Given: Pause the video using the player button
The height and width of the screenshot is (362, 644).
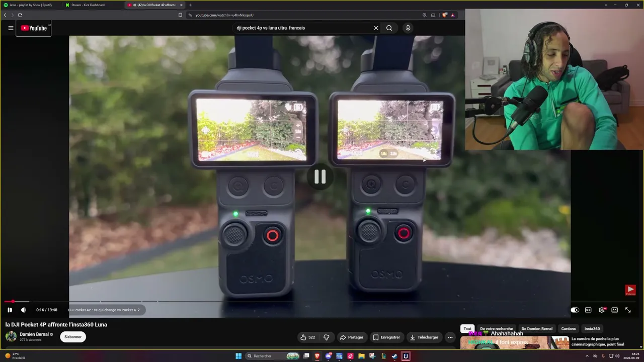Looking at the screenshot, I should [10, 310].
